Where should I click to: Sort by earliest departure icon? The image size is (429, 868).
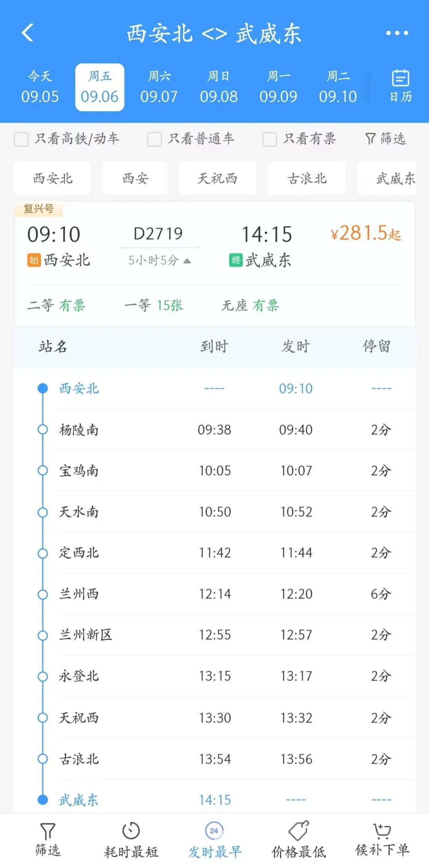[x=214, y=831]
